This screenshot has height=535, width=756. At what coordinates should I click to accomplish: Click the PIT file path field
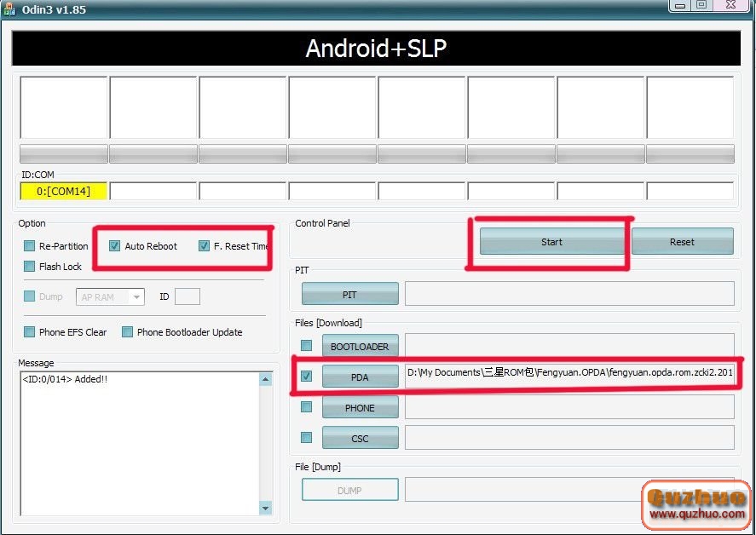569,294
